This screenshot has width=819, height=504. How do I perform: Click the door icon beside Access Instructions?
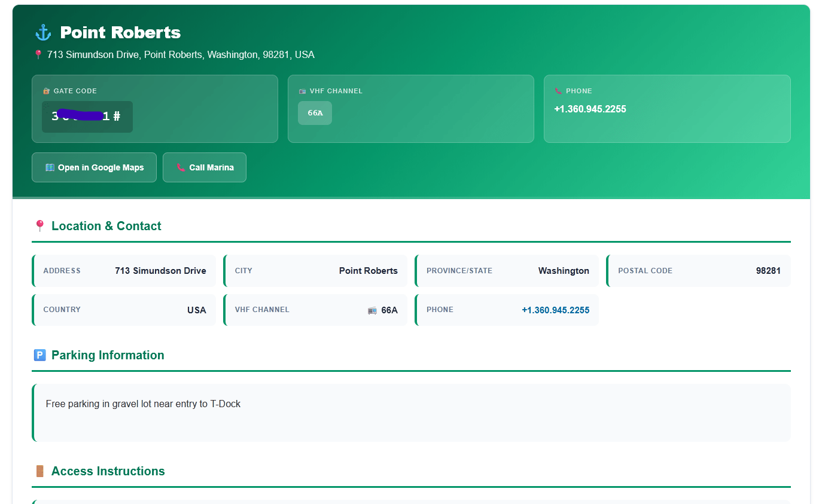[40, 471]
